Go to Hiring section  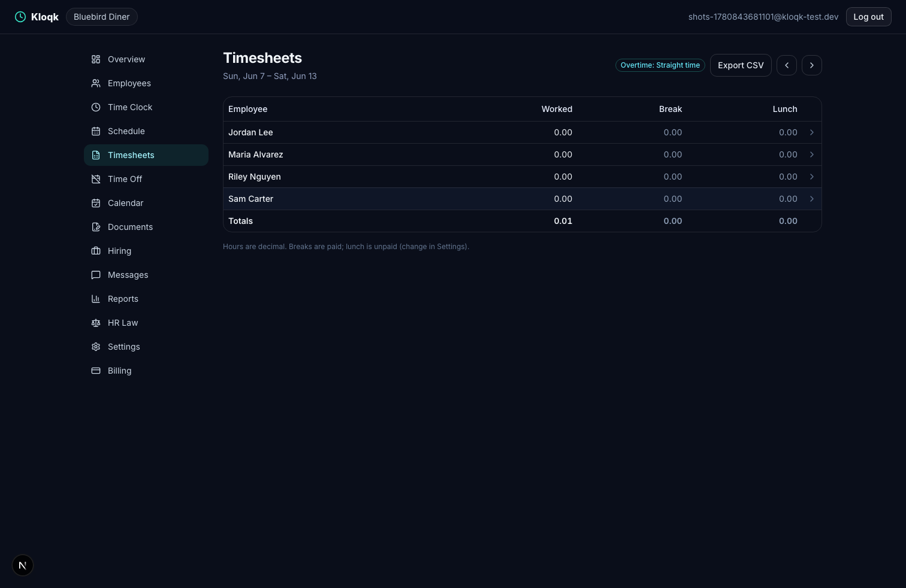pyautogui.click(x=146, y=251)
